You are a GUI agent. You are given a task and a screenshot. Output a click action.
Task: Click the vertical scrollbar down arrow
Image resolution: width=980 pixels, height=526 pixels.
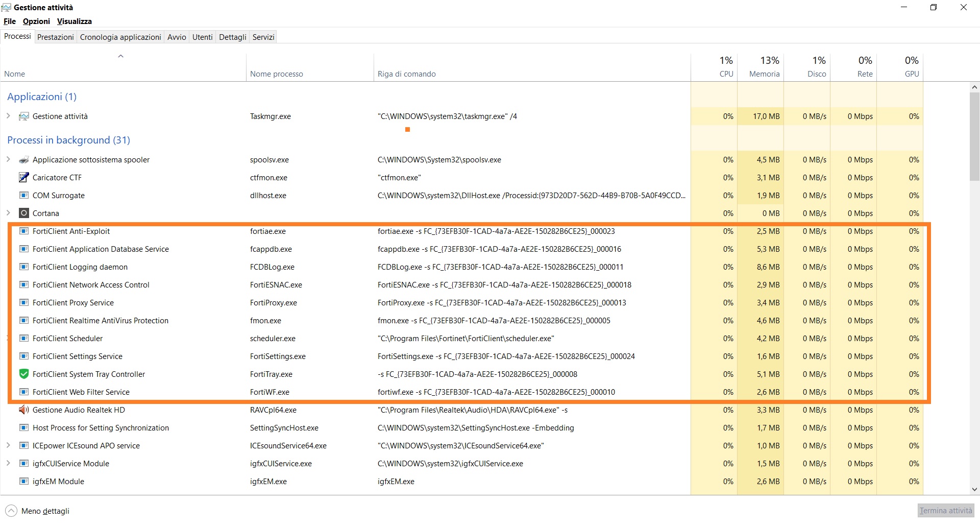974,489
